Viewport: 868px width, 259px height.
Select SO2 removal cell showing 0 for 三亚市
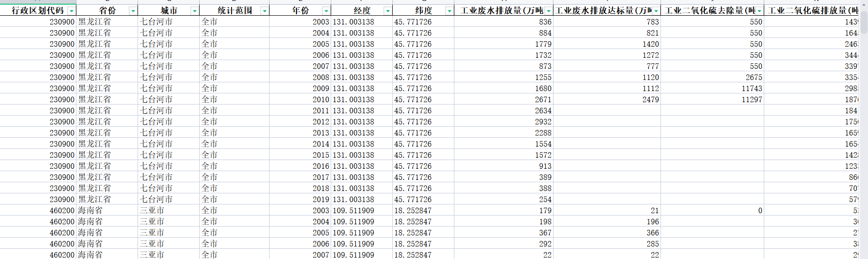(x=712, y=210)
